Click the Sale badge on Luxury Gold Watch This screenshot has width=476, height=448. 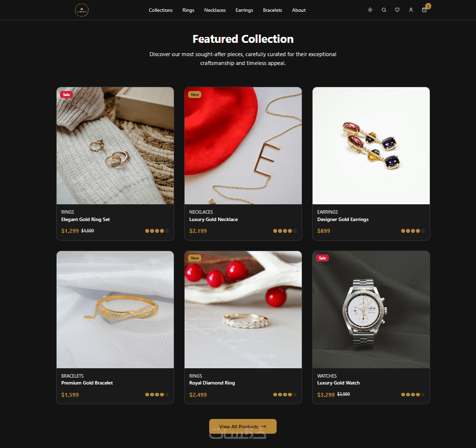(322, 258)
